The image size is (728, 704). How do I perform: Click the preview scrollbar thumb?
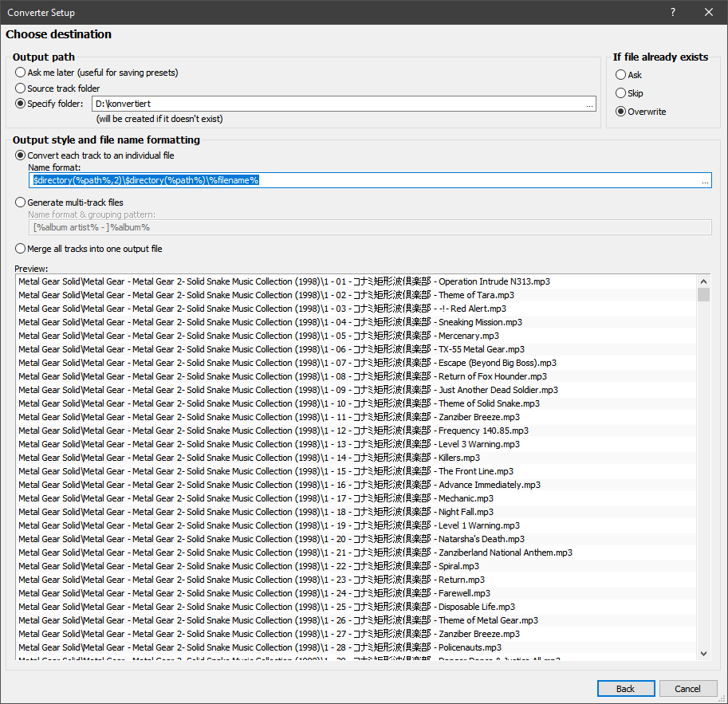(703, 294)
